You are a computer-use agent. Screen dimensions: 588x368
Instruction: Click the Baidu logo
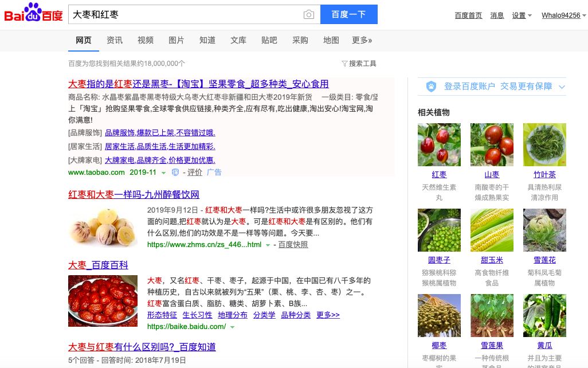tap(33, 13)
